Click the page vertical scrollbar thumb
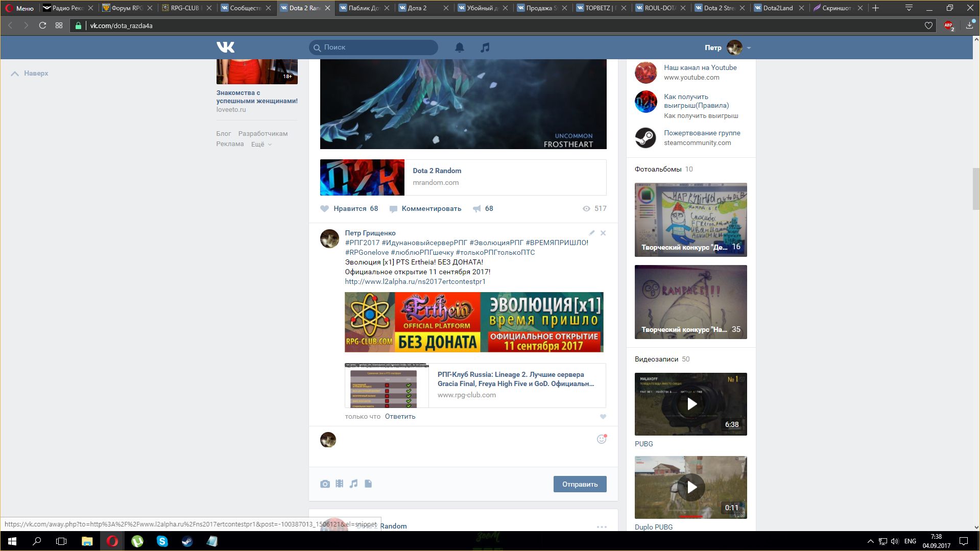Image resolution: width=980 pixels, height=551 pixels. pyautogui.click(x=976, y=189)
